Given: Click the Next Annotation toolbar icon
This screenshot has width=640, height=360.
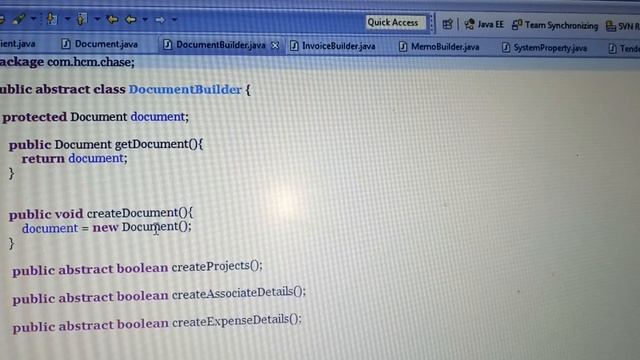Looking at the screenshot, I should pos(51,18).
